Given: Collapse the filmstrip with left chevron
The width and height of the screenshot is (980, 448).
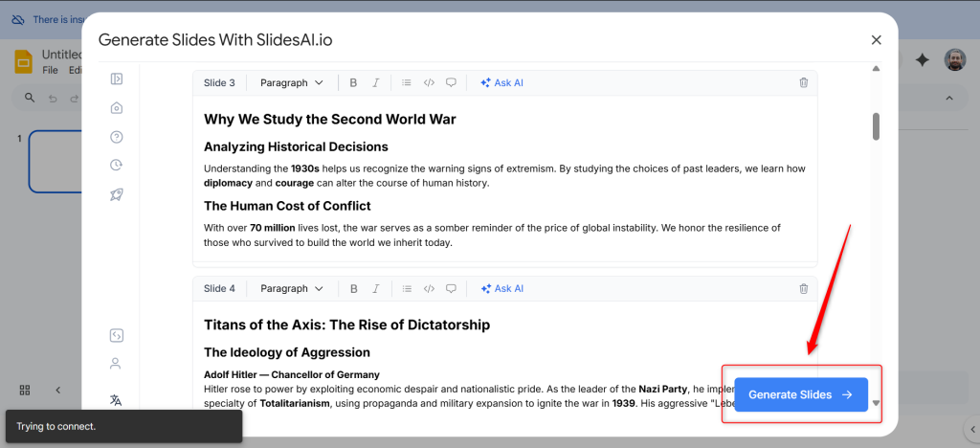Looking at the screenshot, I should tap(58, 391).
